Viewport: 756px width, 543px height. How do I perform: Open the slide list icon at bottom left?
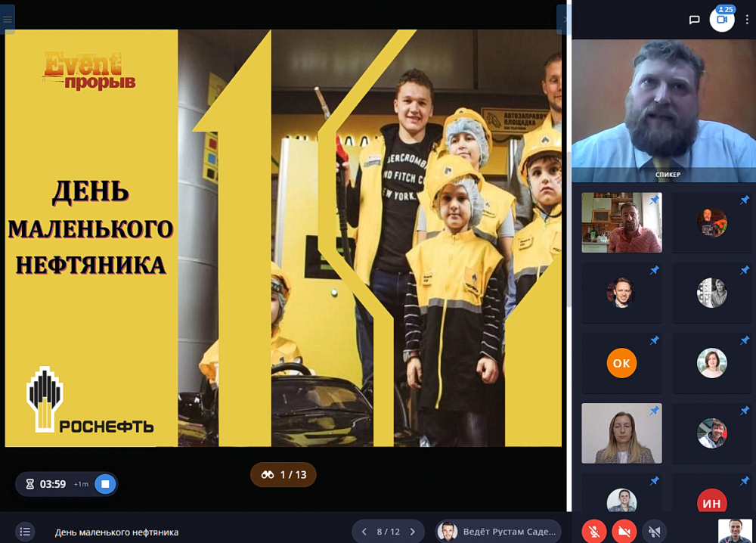coord(25,532)
